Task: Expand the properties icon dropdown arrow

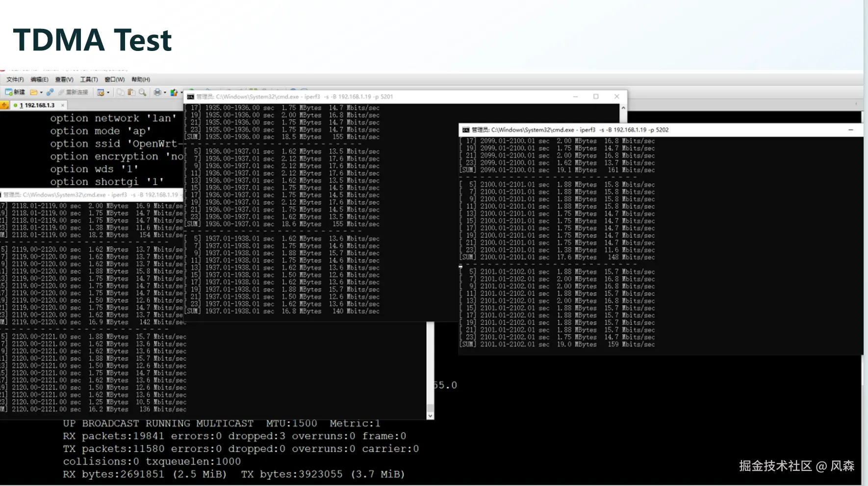Action: (x=108, y=92)
